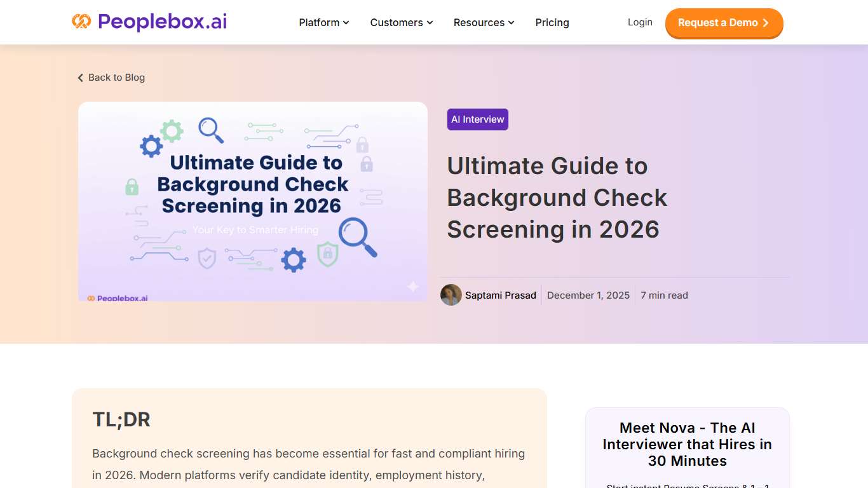This screenshot has width=868, height=488.
Task: Open the Platform dropdown
Action: pos(323,22)
